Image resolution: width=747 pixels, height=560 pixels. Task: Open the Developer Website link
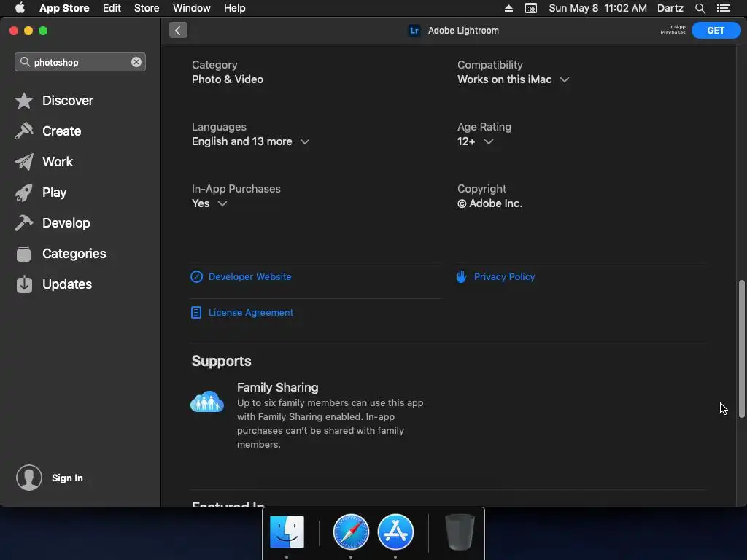click(x=250, y=276)
